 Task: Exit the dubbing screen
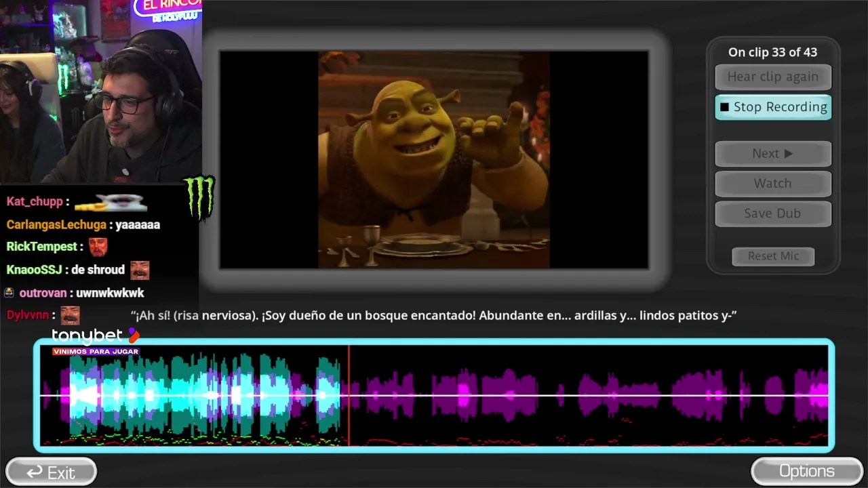[x=51, y=472]
